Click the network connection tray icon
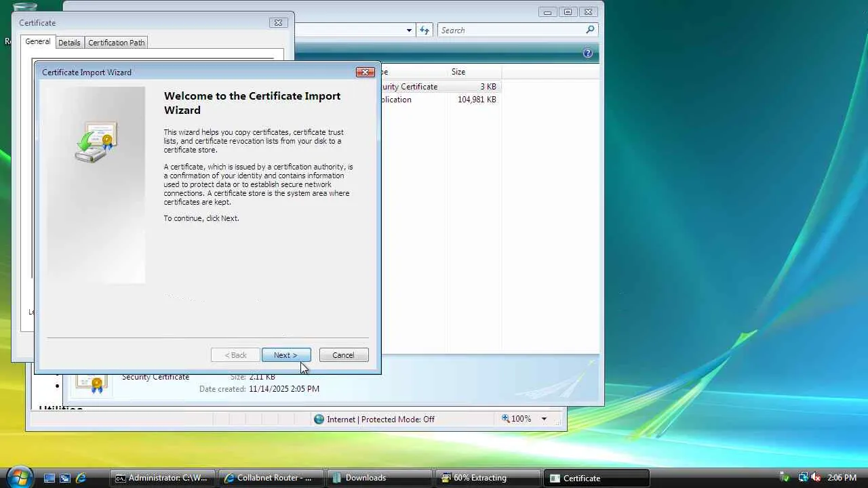The image size is (868, 488). point(804,478)
